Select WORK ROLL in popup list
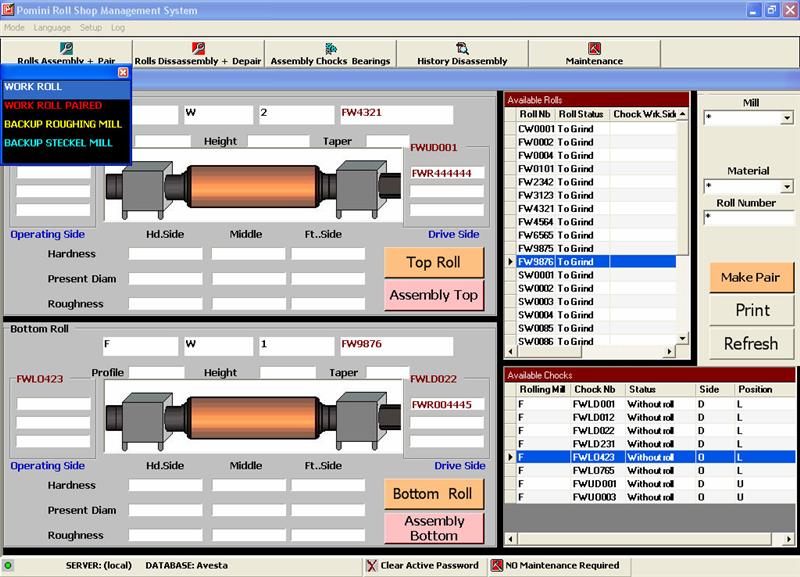Image resolution: width=800 pixels, height=577 pixels. (x=66, y=87)
